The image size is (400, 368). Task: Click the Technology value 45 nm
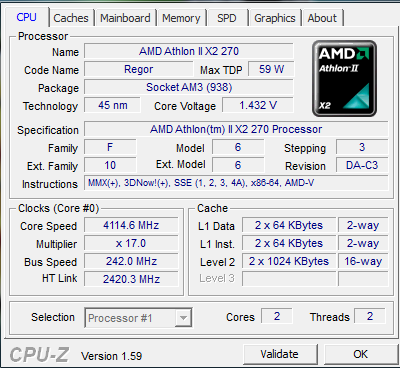pos(113,105)
